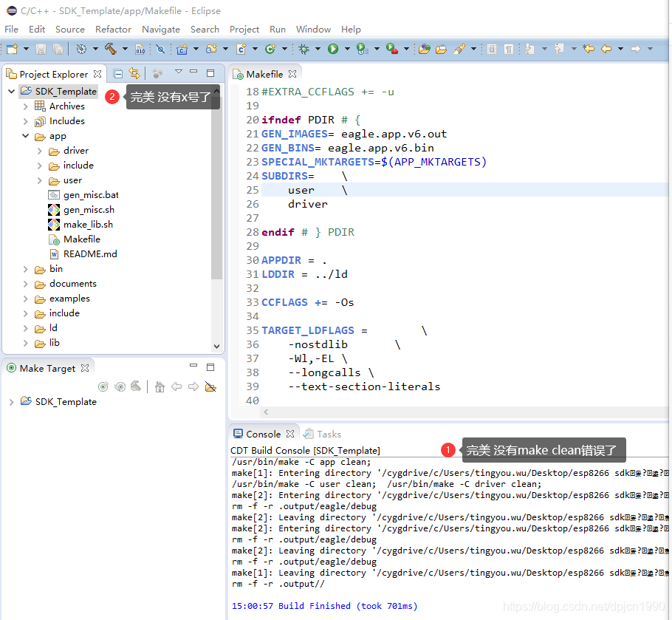The image size is (672, 620).
Task: Expand the driver folder
Action: click(x=39, y=151)
